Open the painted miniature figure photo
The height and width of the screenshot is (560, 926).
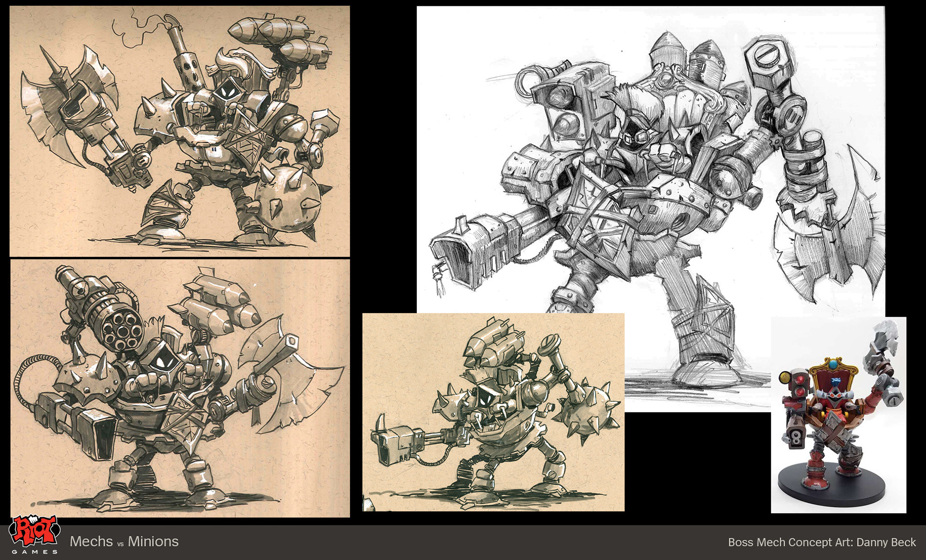pyautogui.click(x=838, y=415)
